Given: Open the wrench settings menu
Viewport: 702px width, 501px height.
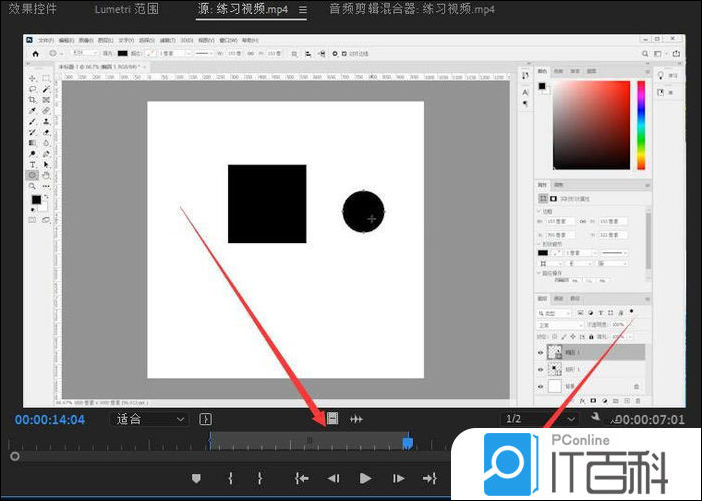Looking at the screenshot, I should pyautogui.click(x=597, y=418).
